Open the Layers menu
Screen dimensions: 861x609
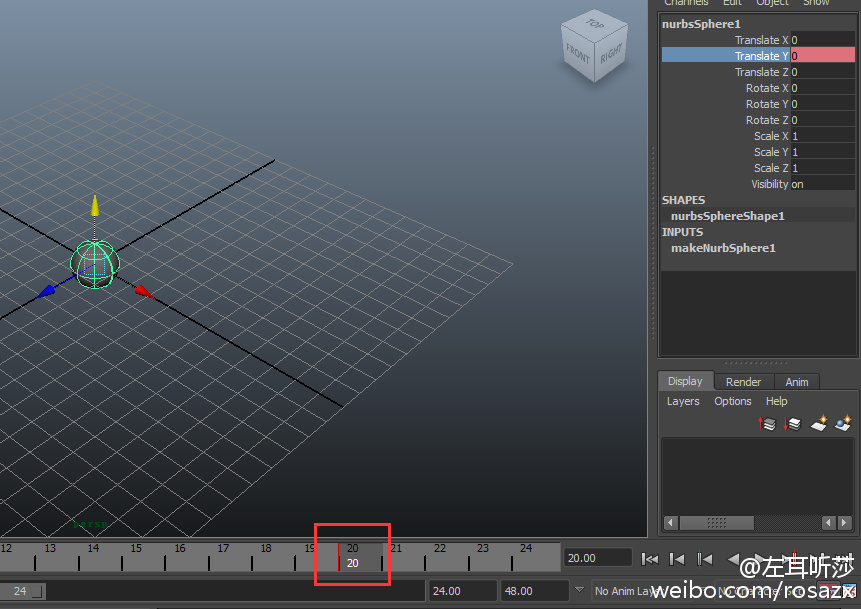[683, 401]
